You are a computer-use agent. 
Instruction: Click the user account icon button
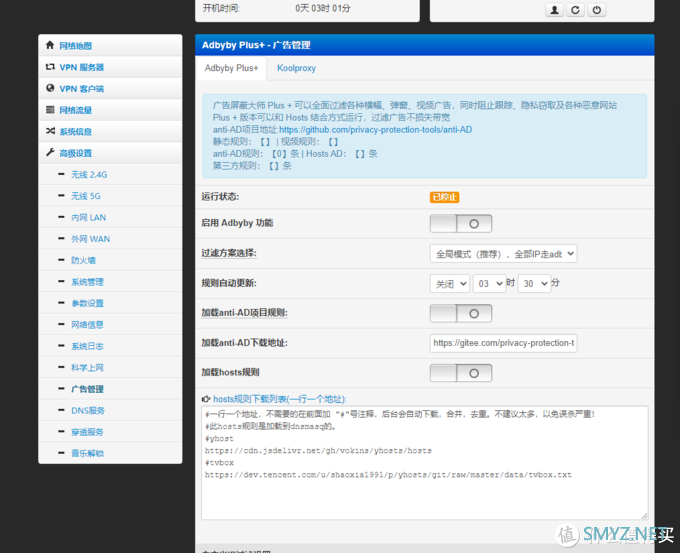(554, 10)
